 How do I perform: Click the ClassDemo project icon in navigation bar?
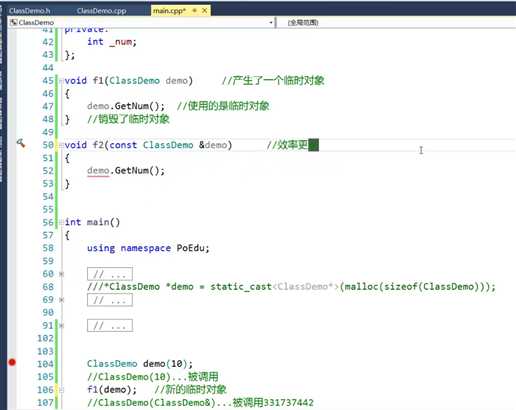pyautogui.click(x=13, y=22)
